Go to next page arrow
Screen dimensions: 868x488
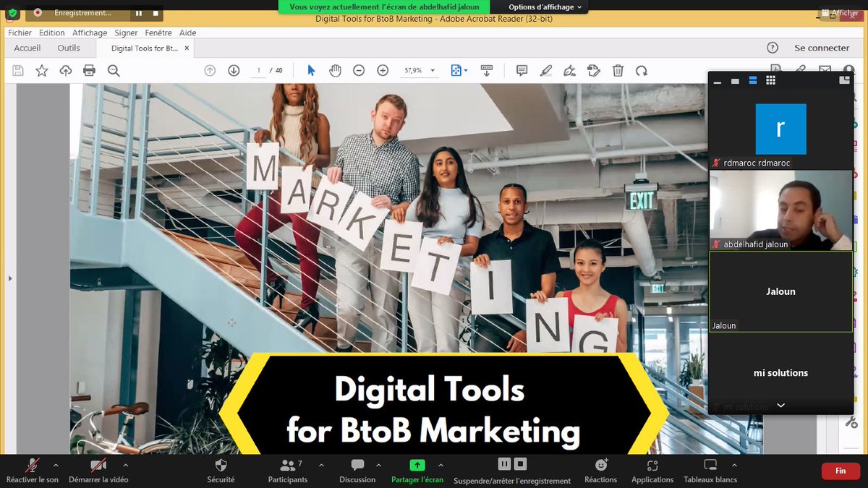click(234, 70)
